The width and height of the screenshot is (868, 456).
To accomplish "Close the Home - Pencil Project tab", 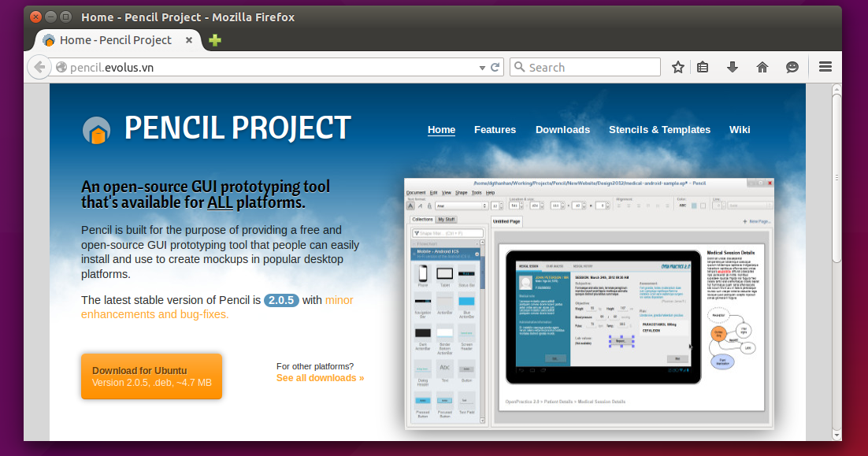I will 189,40.
